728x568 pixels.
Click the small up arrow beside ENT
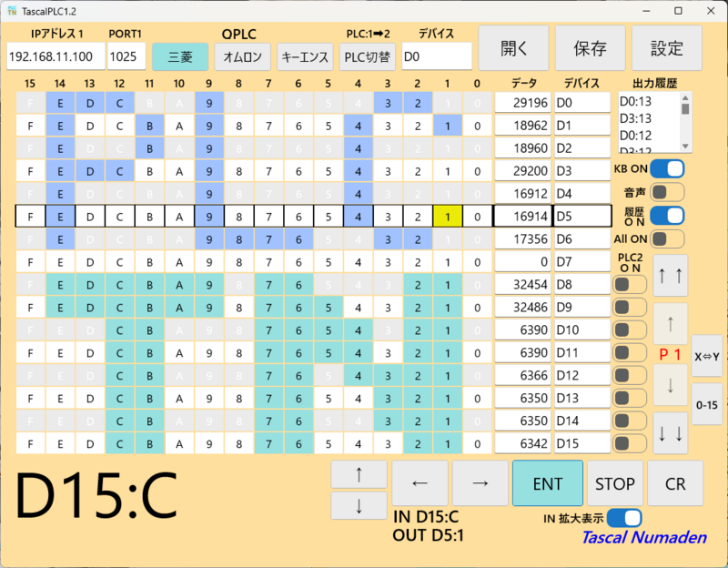click(x=358, y=474)
